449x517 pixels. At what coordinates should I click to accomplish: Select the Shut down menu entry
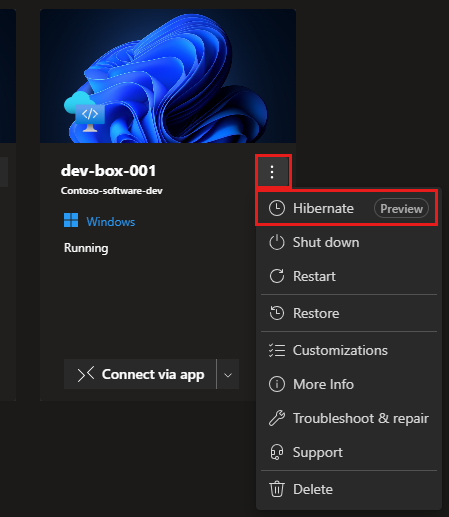pos(349,242)
